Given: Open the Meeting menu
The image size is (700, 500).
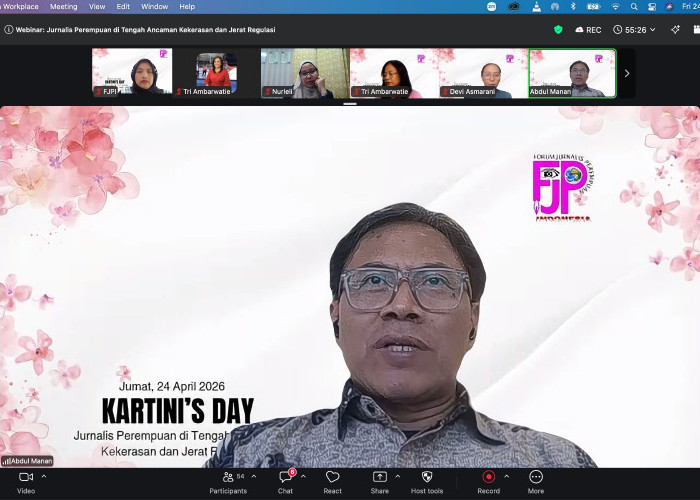Looking at the screenshot, I should 63,7.
